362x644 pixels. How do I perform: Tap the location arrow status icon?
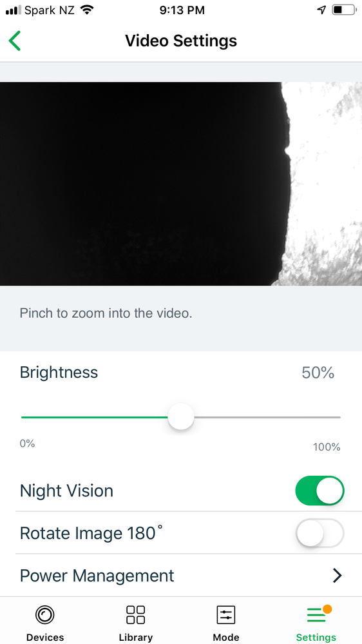(x=321, y=10)
